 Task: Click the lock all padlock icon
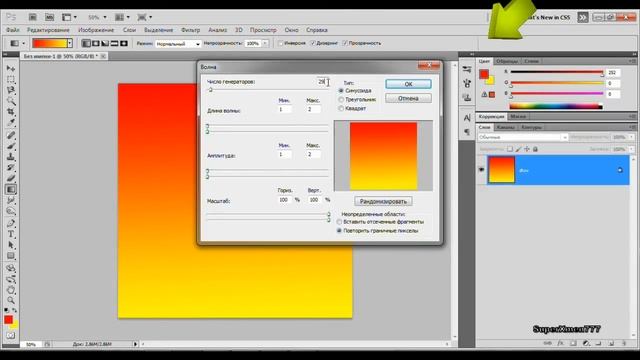coord(535,149)
